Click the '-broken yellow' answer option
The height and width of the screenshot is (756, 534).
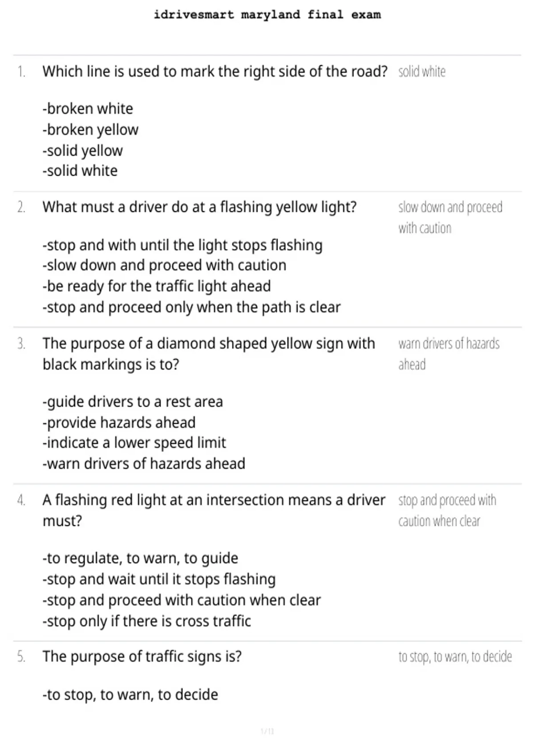pos(90,129)
